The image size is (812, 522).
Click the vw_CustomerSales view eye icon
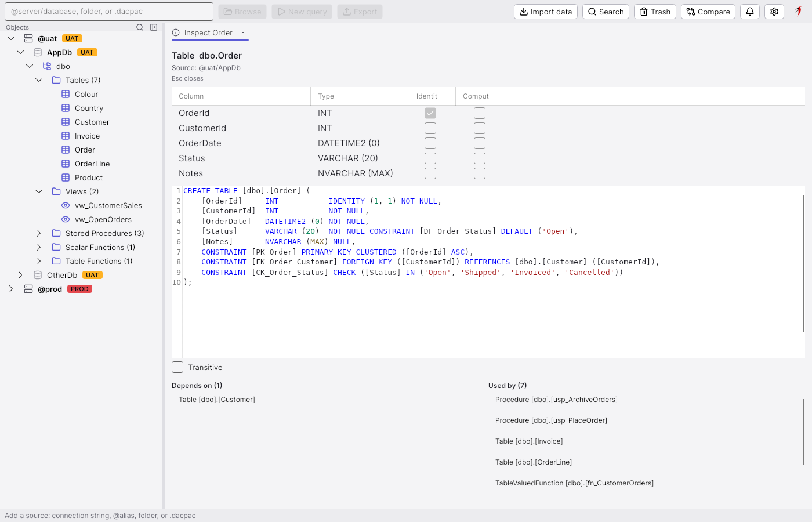tap(66, 205)
